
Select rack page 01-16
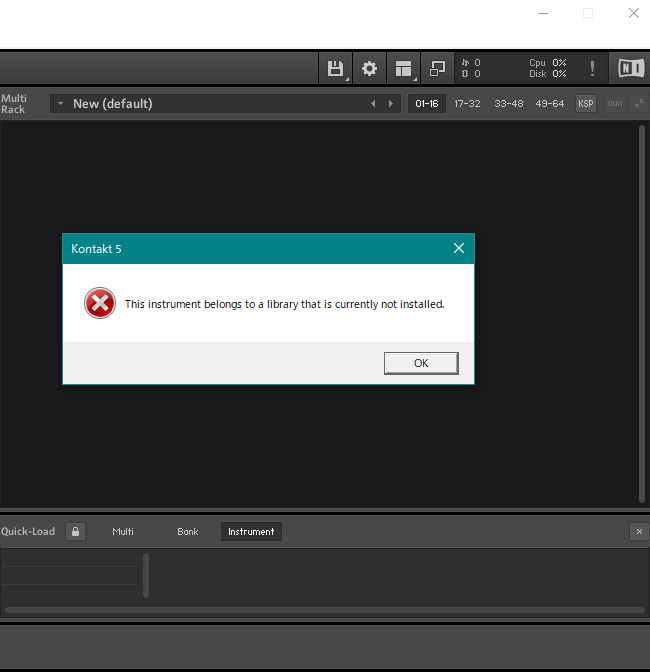point(427,104)
